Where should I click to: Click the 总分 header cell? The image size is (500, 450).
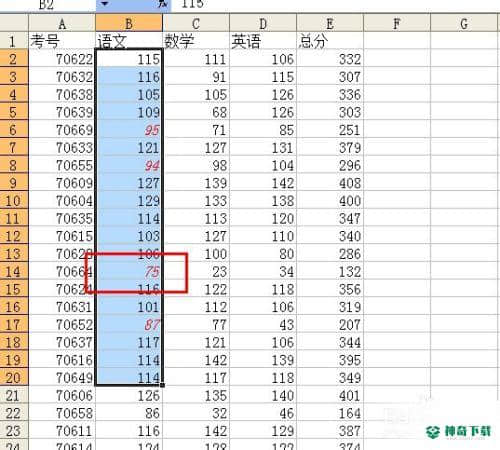pyautogui.click(x=330, y=41)
